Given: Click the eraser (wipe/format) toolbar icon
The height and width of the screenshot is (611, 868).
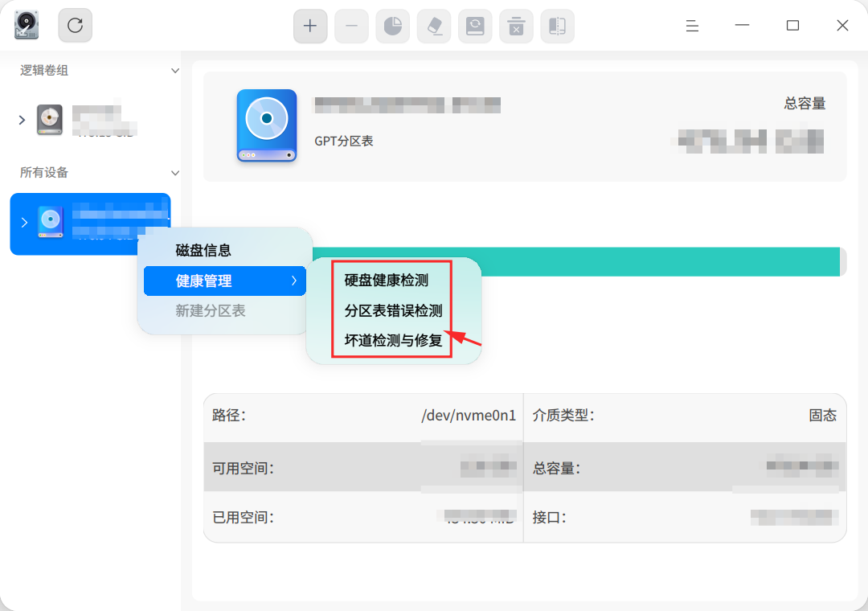Looking at the screenshot, I should [x=434, y=26].
